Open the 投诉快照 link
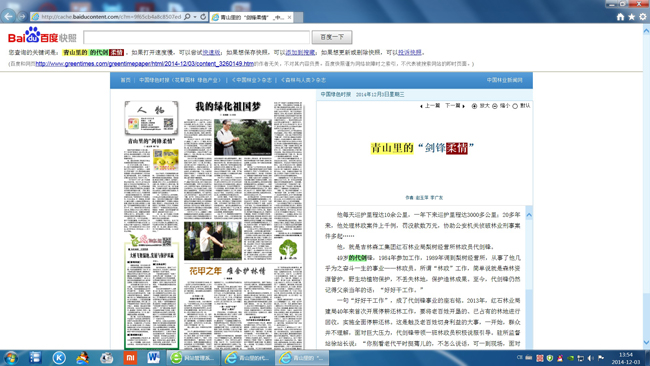Viewport: 650px width, 366px height. pos(410,53)
